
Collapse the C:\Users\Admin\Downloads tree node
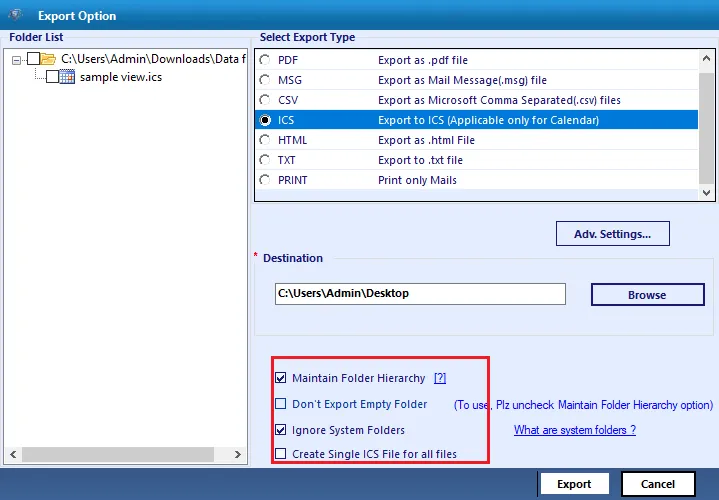point(17,60)
